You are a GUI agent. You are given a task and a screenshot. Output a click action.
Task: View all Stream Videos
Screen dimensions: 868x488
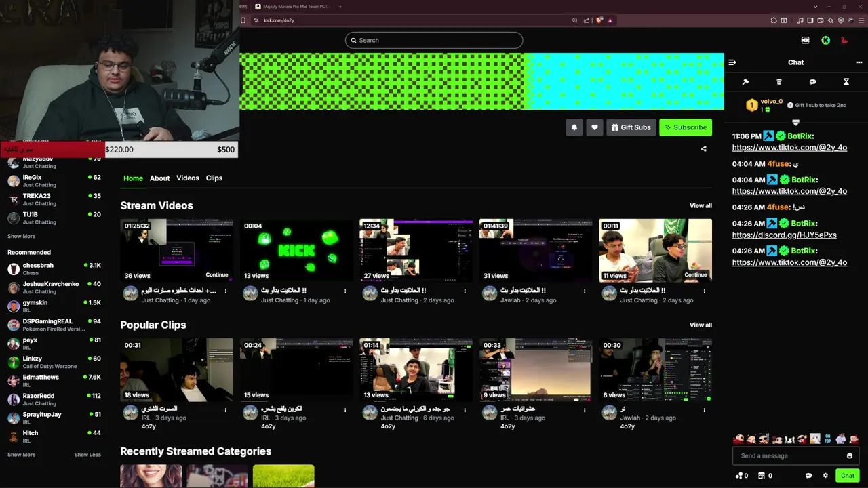(x=701, y=206)
